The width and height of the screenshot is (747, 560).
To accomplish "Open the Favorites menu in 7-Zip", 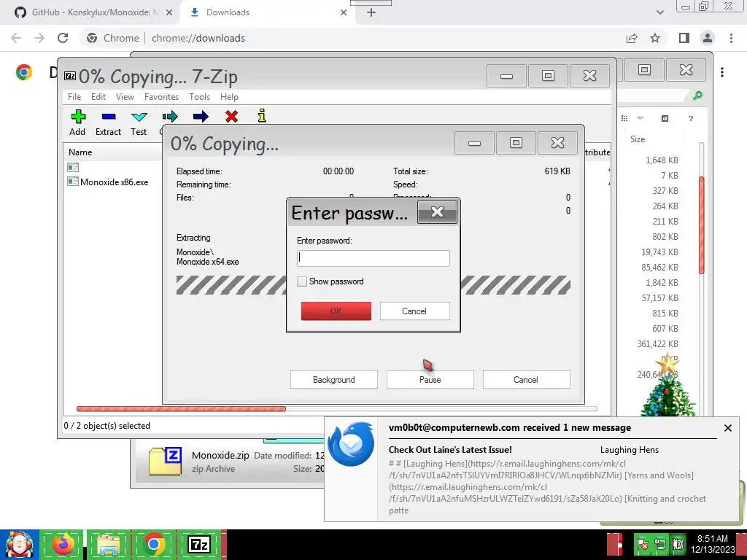I will 161,97.
